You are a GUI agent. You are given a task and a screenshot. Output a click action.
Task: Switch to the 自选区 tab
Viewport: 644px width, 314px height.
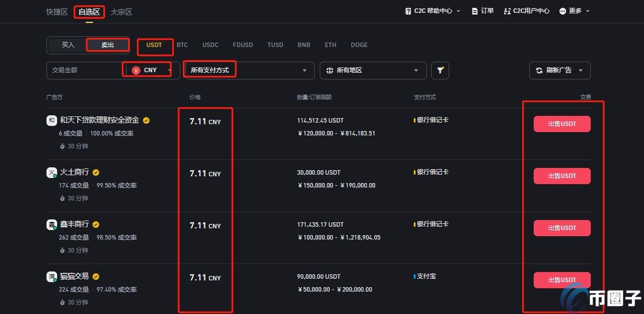[89, 12]
